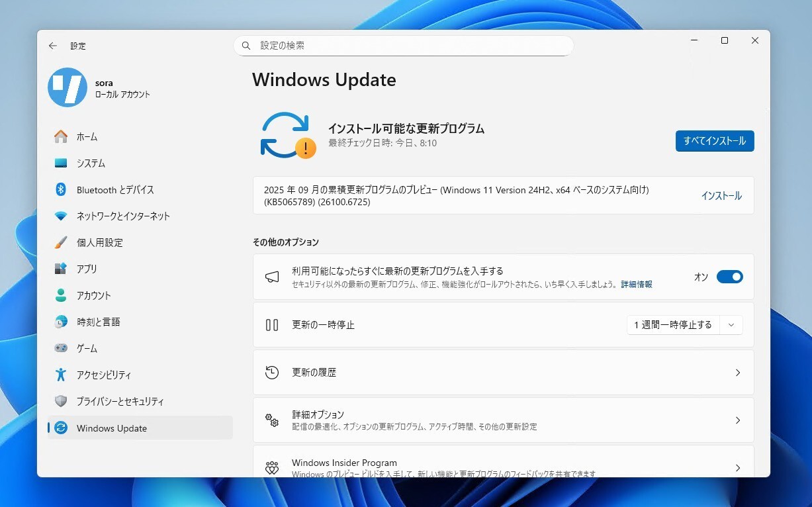This screenshot has height=507, width=812.
Task: Open Windows Insider Program chevron
Action: pos(738,468)
